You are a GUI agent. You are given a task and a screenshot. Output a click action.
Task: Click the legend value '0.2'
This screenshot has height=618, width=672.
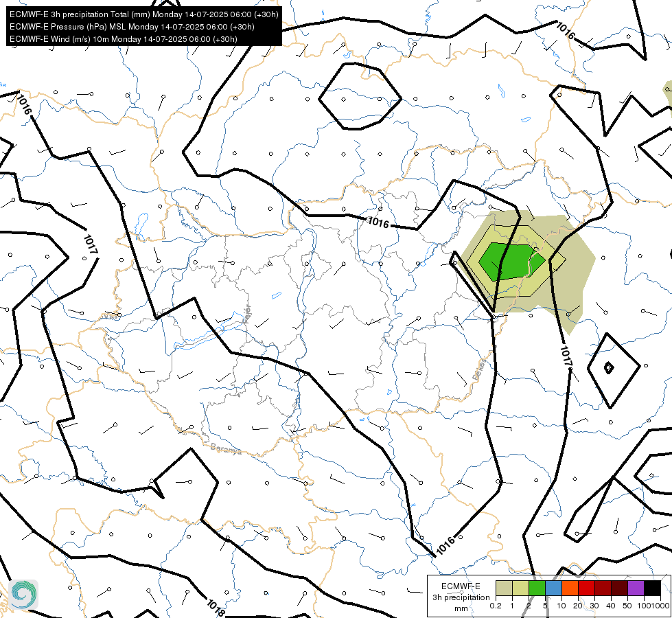pyautogui.click(x=496, y=606)
